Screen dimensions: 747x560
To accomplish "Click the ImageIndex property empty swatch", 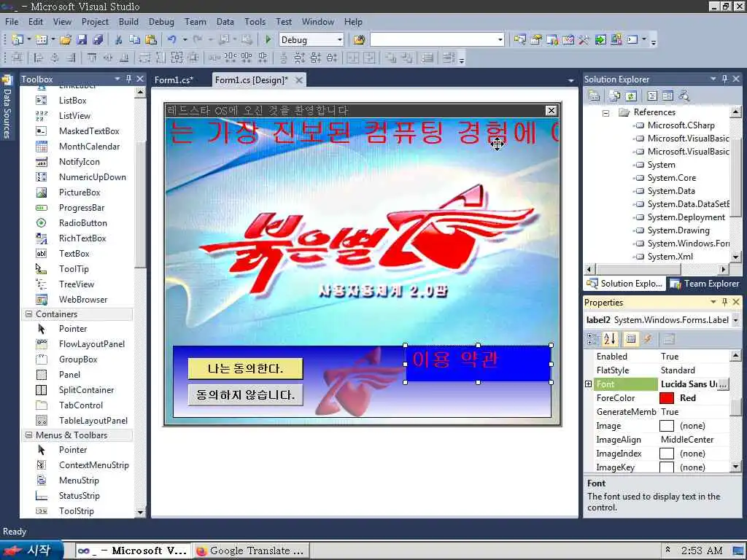I will click(667, 454).
